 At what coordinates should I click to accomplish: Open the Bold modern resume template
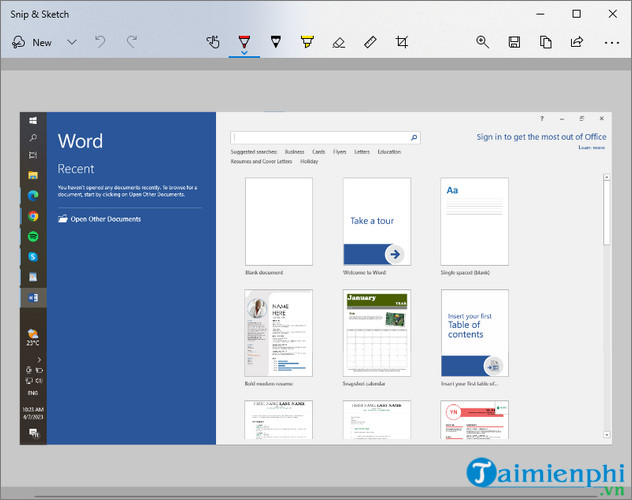click(279, 333)
